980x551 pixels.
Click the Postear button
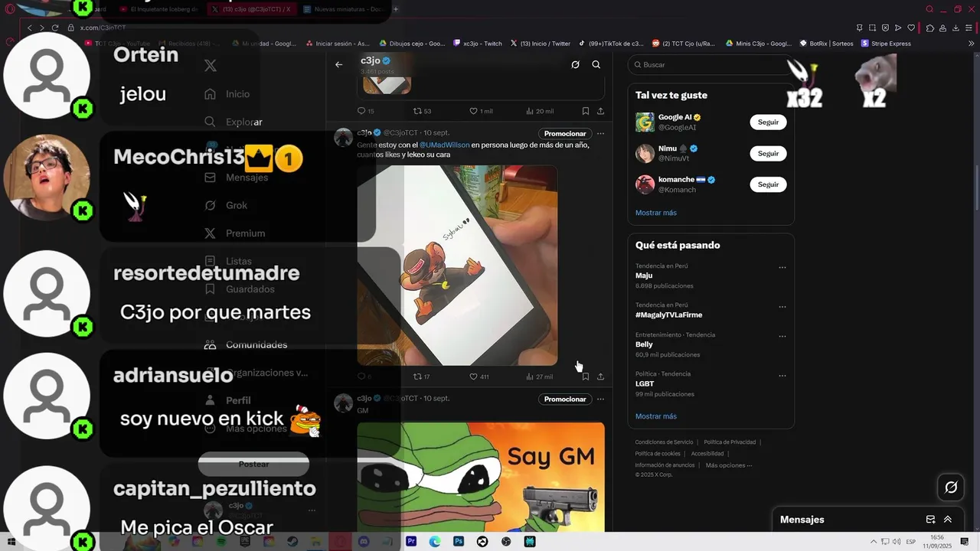click(x=253, y=464)
